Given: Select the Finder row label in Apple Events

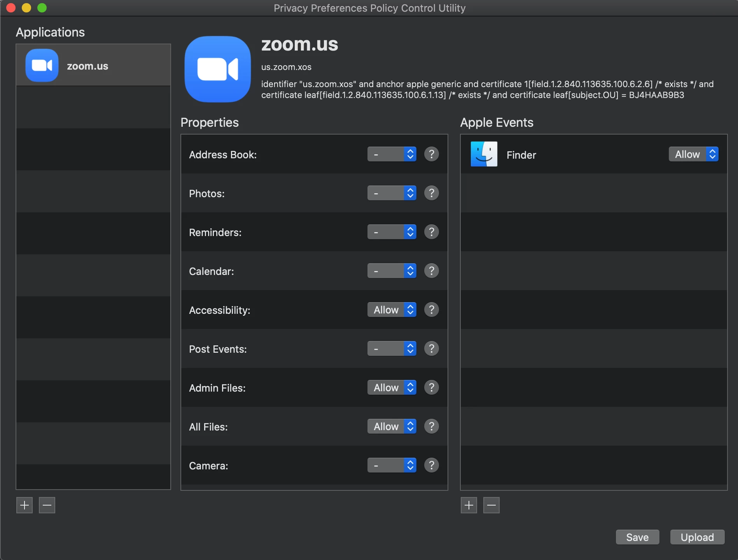Looking at the screenshot, I should point(521,155).
